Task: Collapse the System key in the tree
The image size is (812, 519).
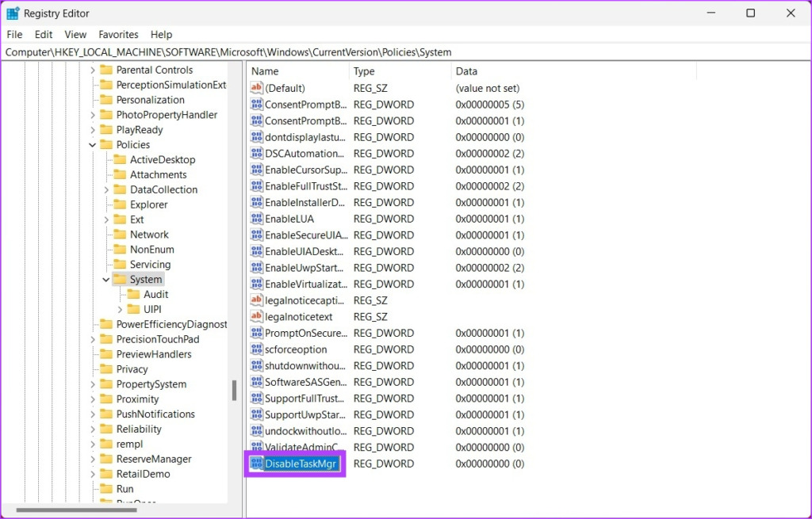Action: [106, 280]
